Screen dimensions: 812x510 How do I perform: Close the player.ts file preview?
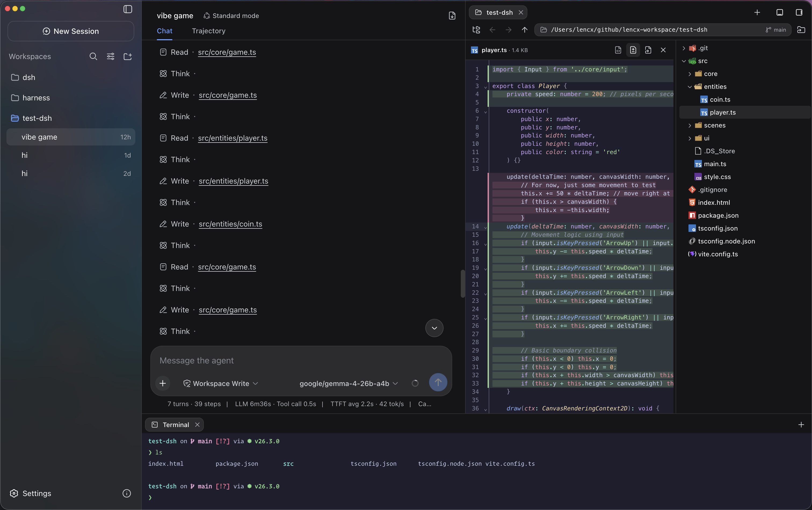663,50
